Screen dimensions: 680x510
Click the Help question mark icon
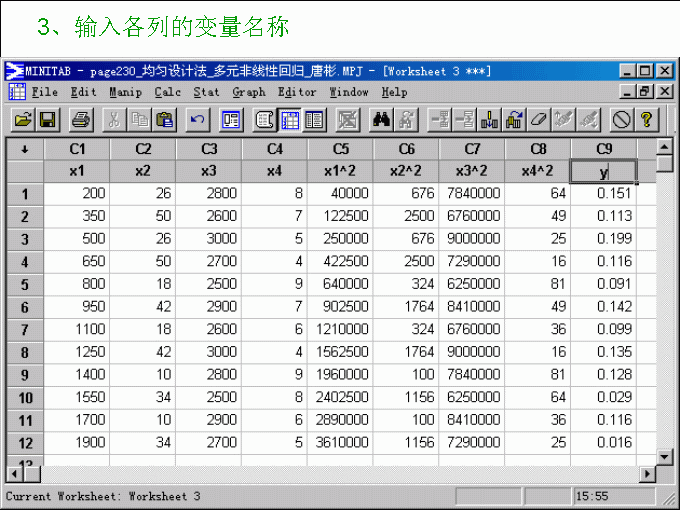click(647, 120)
